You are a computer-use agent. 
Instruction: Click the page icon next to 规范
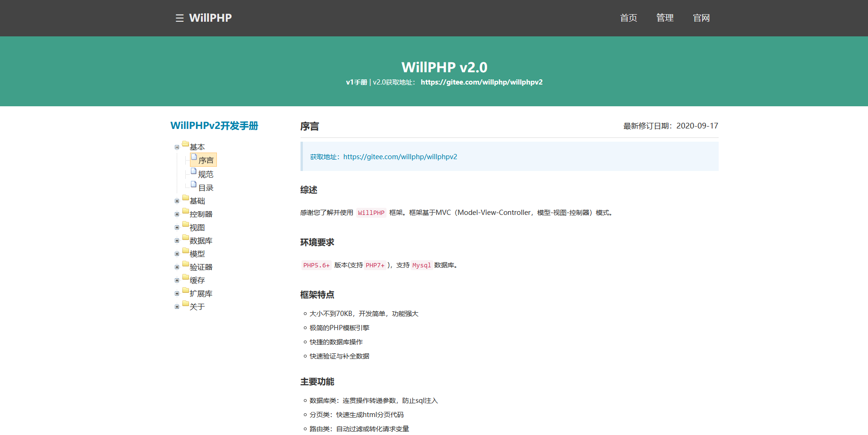(194, 171)
